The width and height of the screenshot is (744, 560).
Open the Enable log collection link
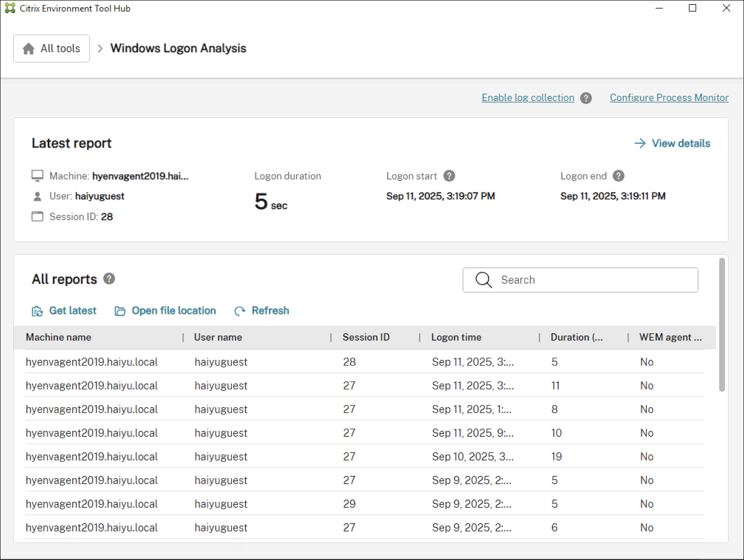point(528,98)
